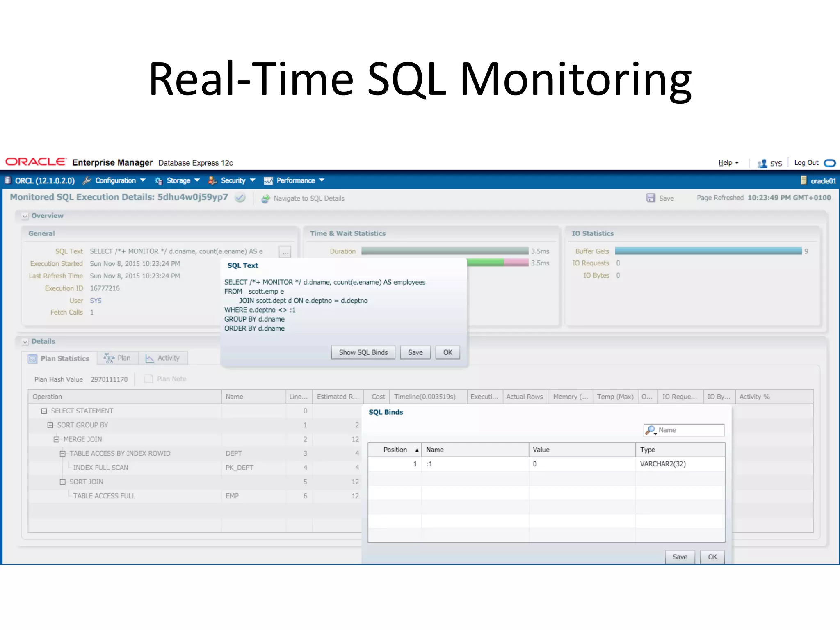The image size is (840, 630).
Task: Open the Storage dropdown menu
Action: point(197,180)
